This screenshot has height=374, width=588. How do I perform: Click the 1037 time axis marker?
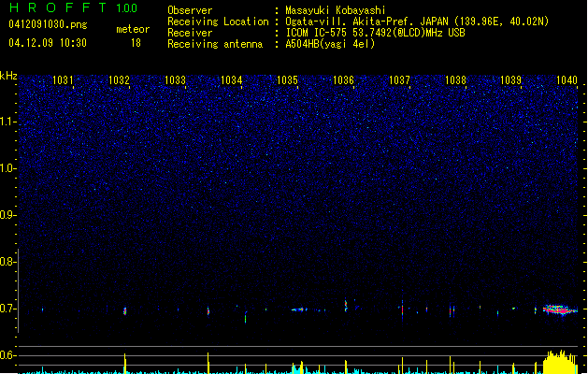click(x=399, y=79)
